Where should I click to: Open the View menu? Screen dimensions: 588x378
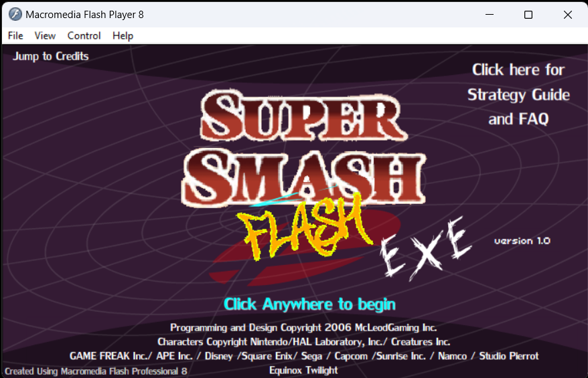45,35
